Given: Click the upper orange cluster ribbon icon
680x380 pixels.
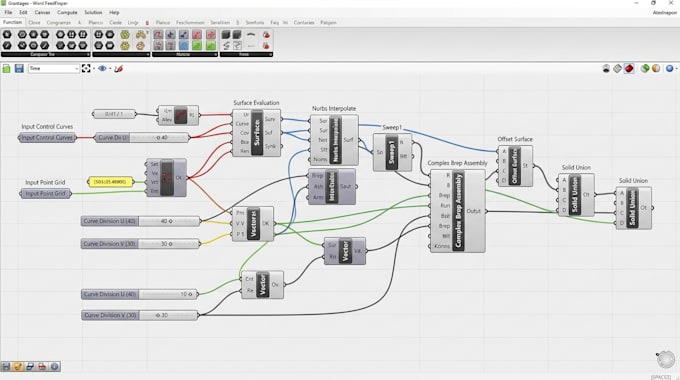Looking at the screenshot, I should [141, 34].
